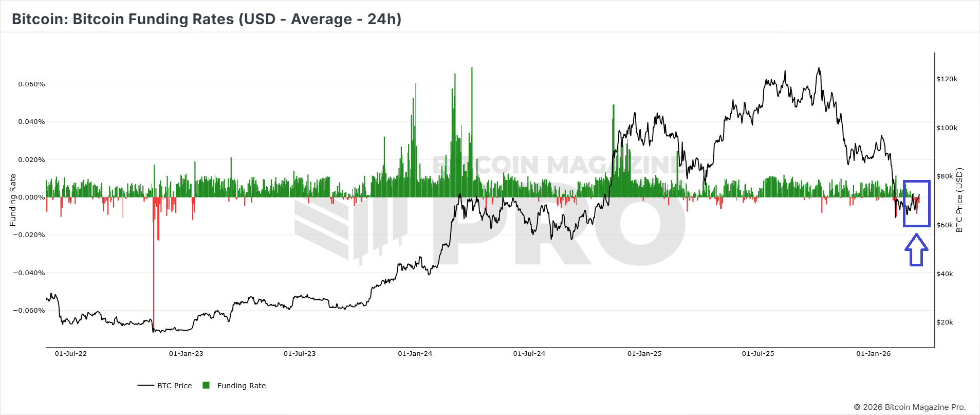The width and height of the screenshot is (980, 415).
Task: Select the 01-Jul-25 x-axis date label
Action: 758,353
